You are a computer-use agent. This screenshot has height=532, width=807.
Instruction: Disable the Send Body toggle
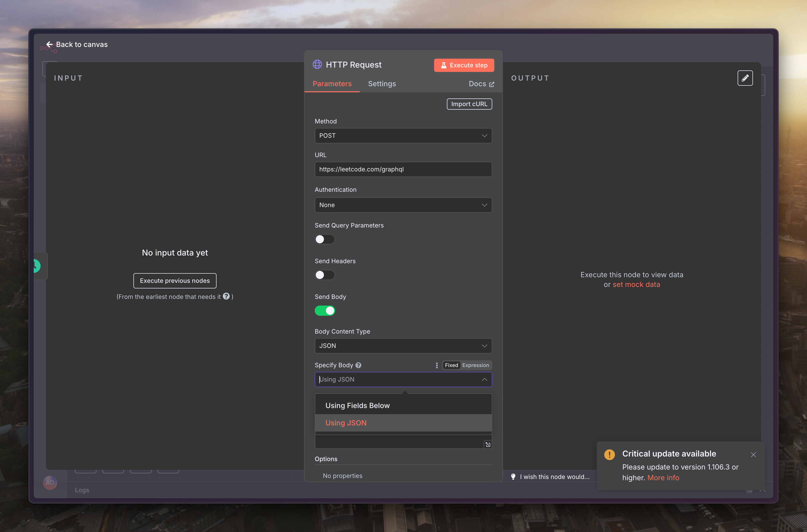click(325, 310)
